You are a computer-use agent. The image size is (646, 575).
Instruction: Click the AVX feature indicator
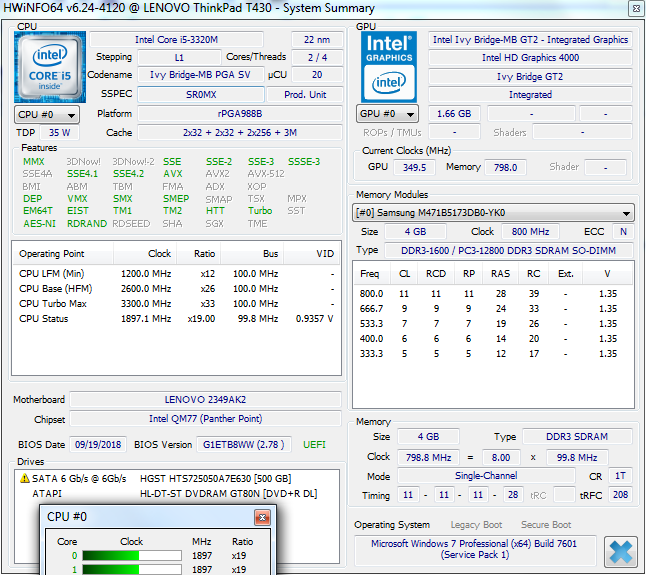[173, 174]
